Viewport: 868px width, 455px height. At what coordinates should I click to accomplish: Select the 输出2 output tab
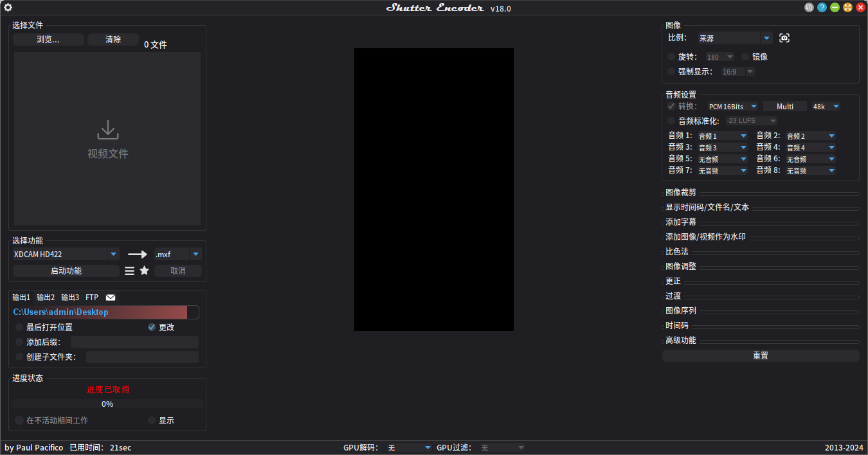(45, 297)
